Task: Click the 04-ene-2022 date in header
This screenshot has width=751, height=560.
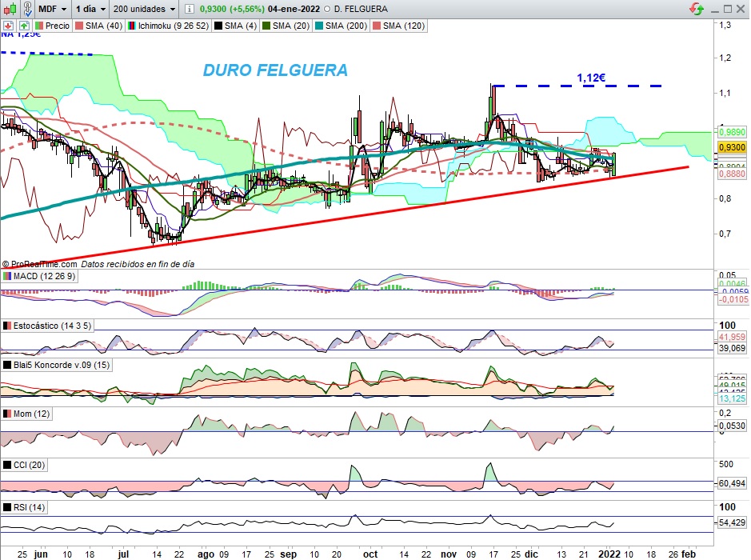Action: click(x=294, y=9)
